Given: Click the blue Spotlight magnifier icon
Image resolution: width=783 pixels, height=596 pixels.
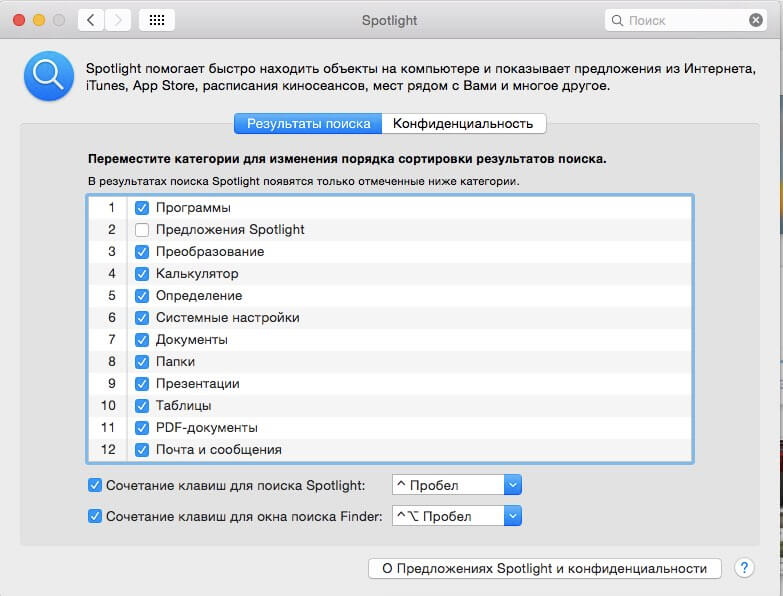Looking at the screenshot, I should click(48, 76).
